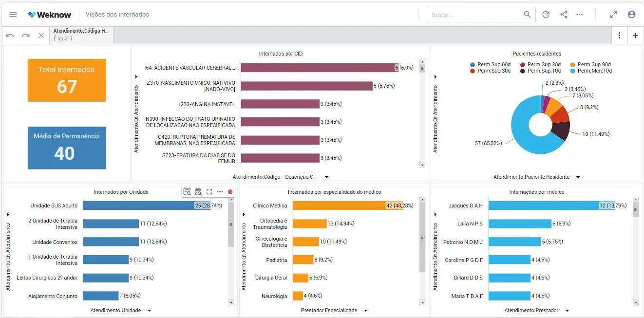Expand dashboard to fullscreen
This screenshot has height=318, width=644.
614,15
